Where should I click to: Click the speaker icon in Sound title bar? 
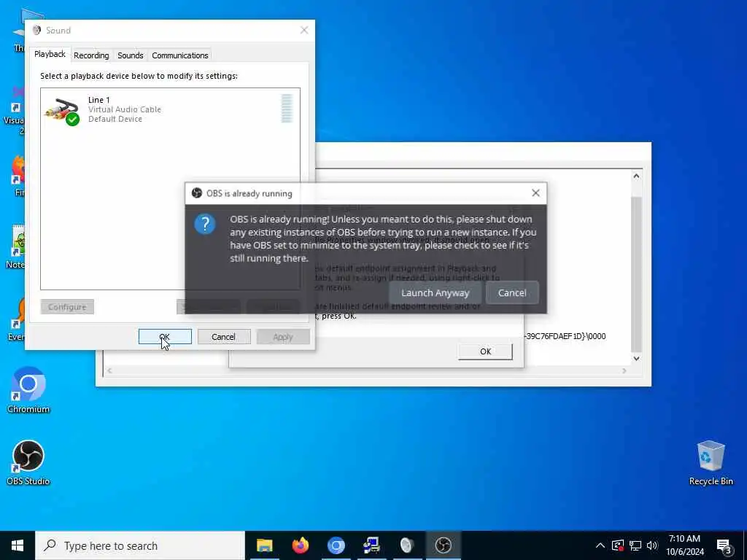pyautogui.click(x=36, y=30)
